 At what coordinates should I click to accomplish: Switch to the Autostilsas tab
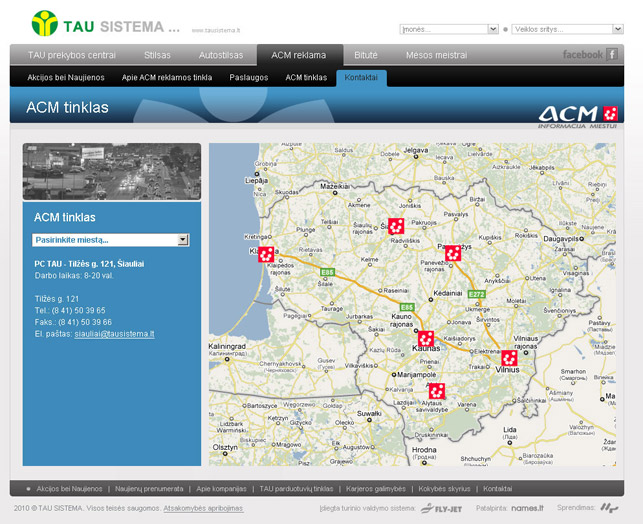221,55
